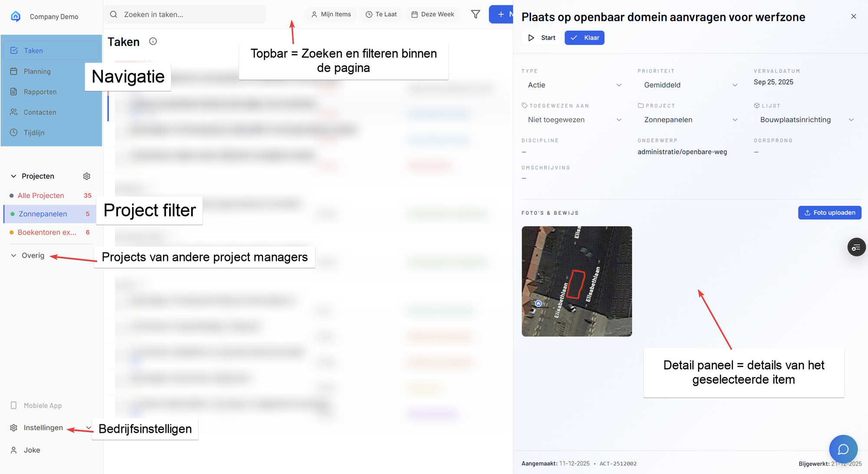
Task: Toggle the Mijn Items filter chip
Action: 331,14
